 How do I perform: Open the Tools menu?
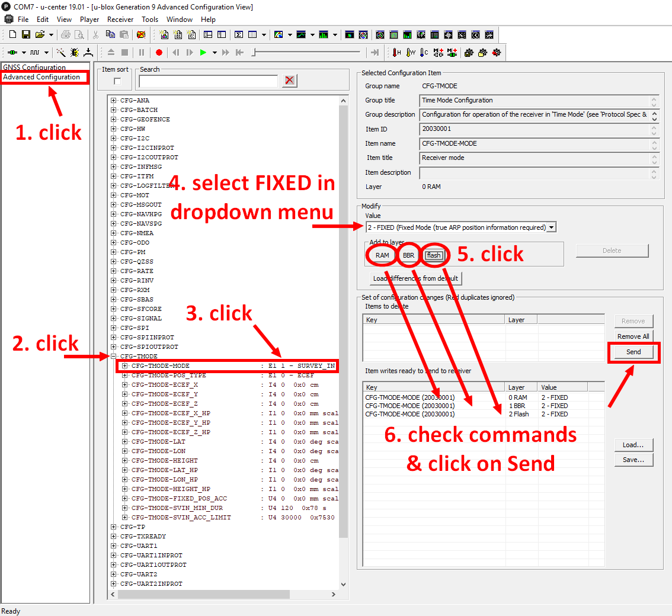tap(150, 20)
